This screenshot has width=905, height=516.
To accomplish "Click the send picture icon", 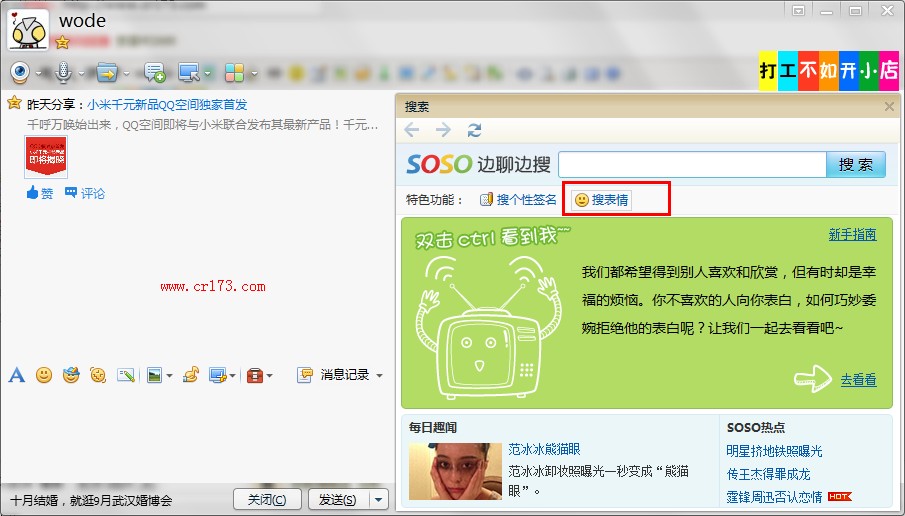I will [154, 375].
